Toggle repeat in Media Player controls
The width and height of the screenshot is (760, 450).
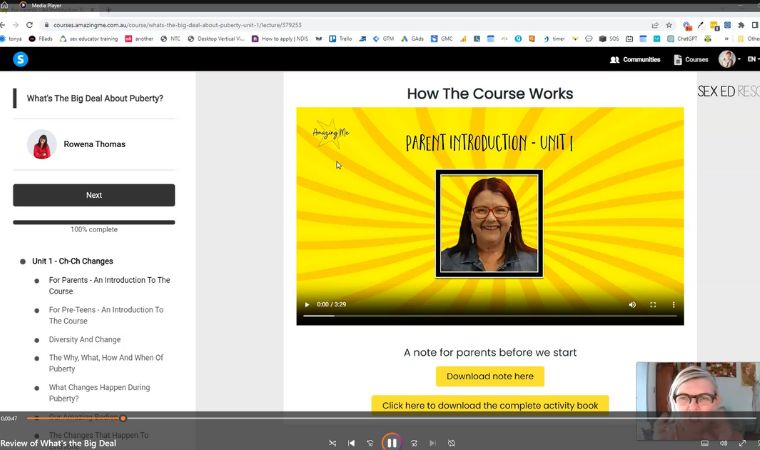[451, 443]
